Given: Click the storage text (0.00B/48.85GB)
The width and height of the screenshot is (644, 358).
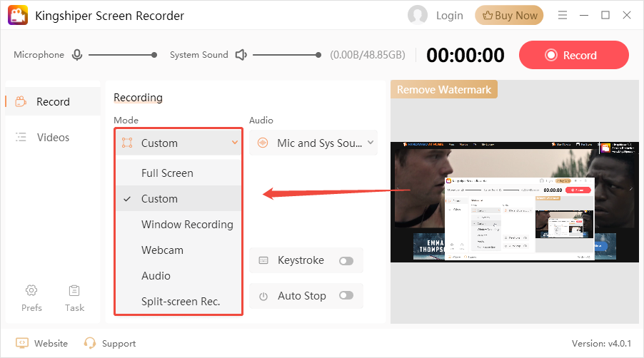Looking at the screenshot, I should click(x=368, y=54).
